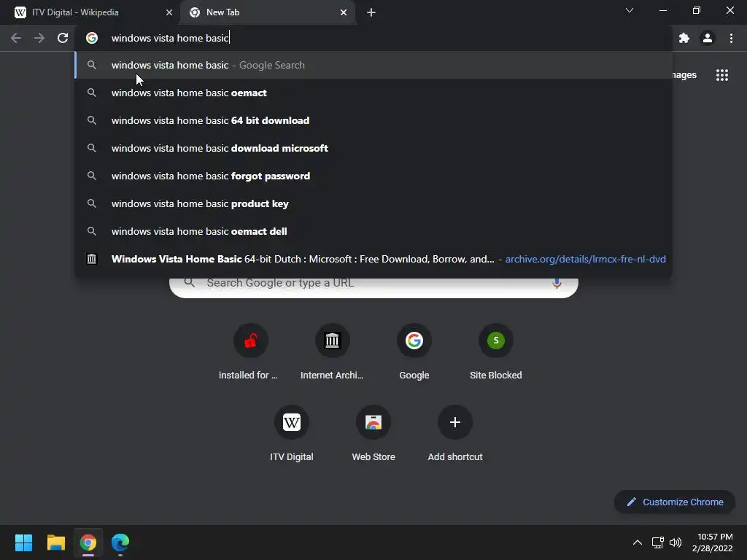
Task: Reload the page with the refresh icon
Action: 63,38
